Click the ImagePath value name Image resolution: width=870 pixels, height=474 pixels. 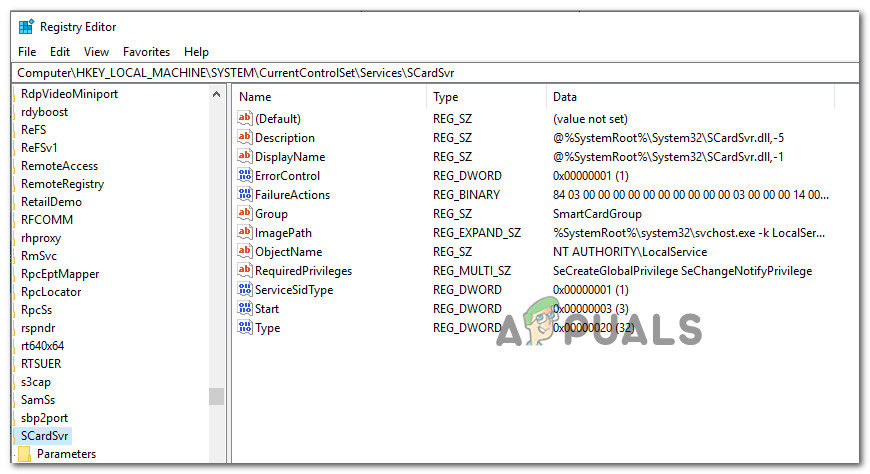click(x=283, y=233)
